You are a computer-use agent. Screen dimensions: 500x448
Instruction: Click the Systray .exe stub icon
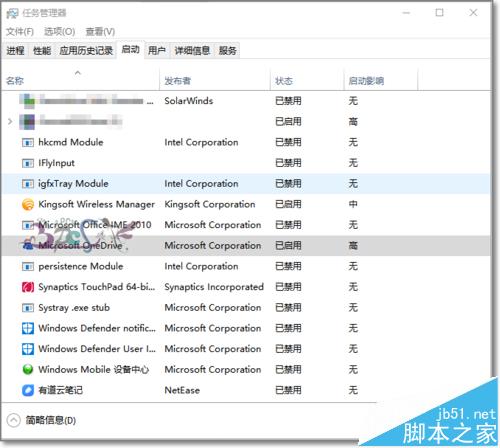coord(28,308)
